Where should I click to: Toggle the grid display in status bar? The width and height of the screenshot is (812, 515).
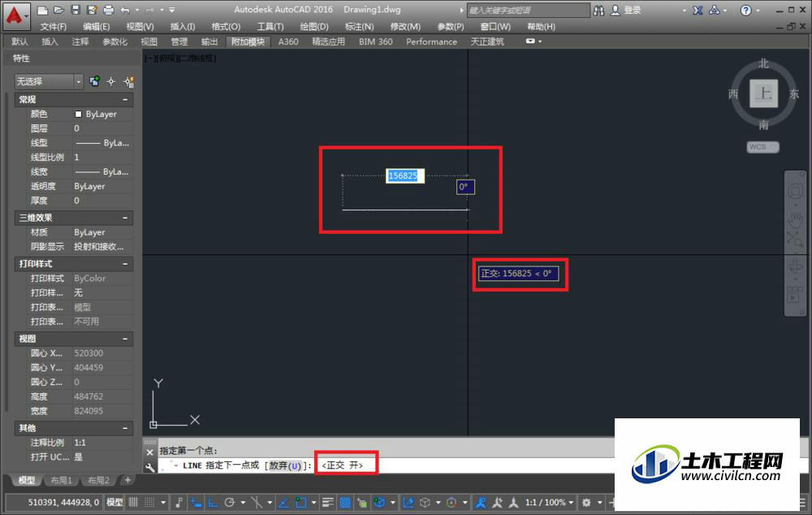tap(133, 502)
